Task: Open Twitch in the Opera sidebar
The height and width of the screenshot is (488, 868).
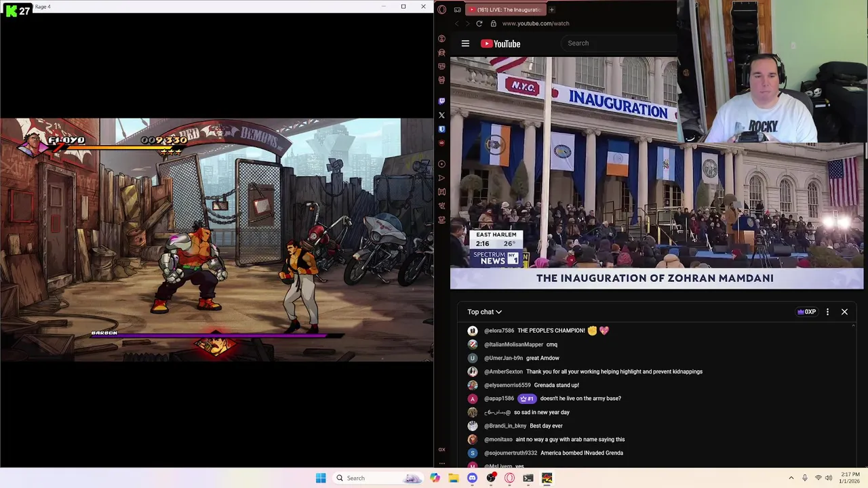Action: (x=441, y=101)
